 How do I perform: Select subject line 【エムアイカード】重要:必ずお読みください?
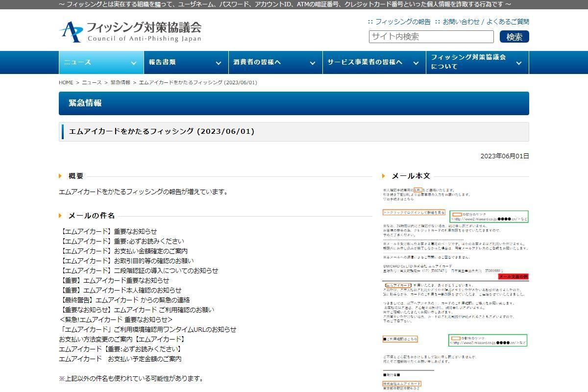[122, 241]
